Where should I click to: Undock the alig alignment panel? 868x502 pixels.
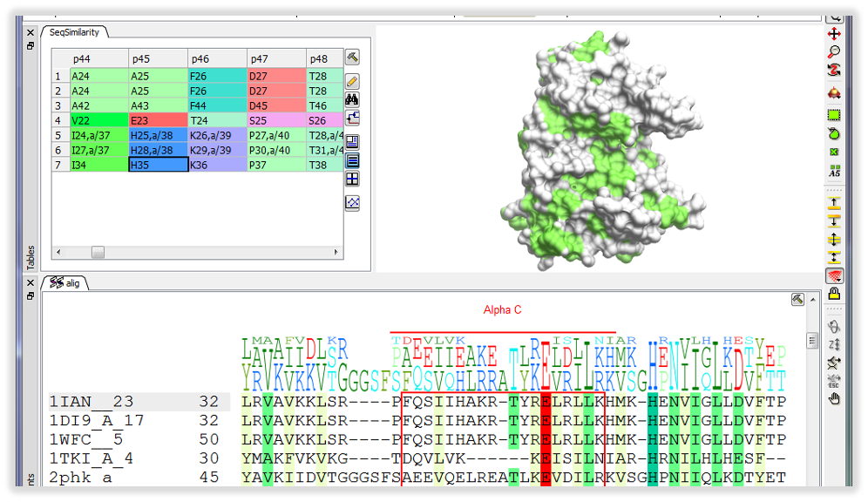click(31, 296)
